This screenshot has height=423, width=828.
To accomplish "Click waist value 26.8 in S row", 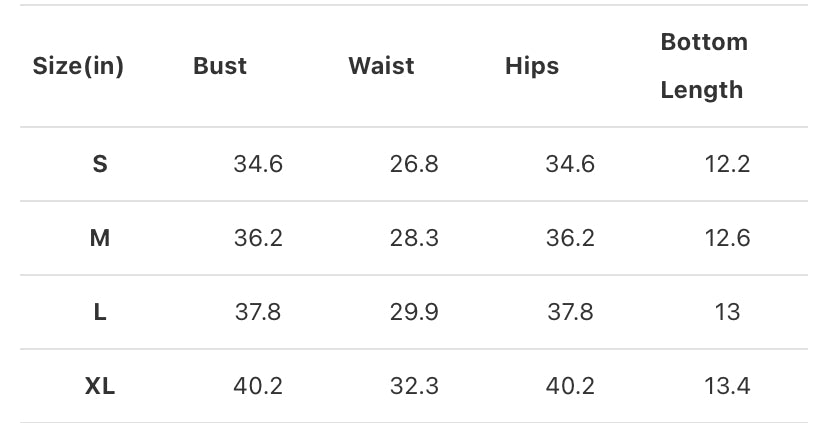I will (x=414, y=164).
